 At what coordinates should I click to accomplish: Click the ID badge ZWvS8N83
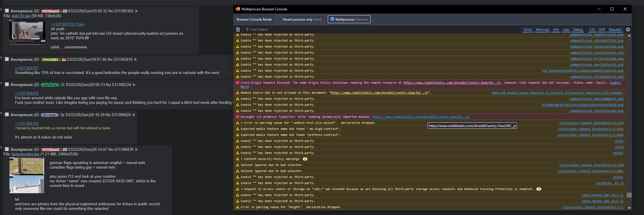tap(50, 60)
